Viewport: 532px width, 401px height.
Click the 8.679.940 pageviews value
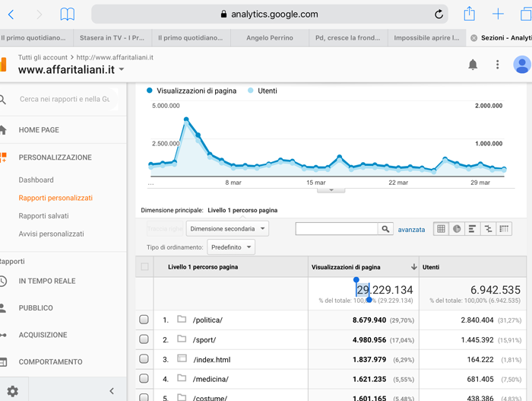click(369, 320)
